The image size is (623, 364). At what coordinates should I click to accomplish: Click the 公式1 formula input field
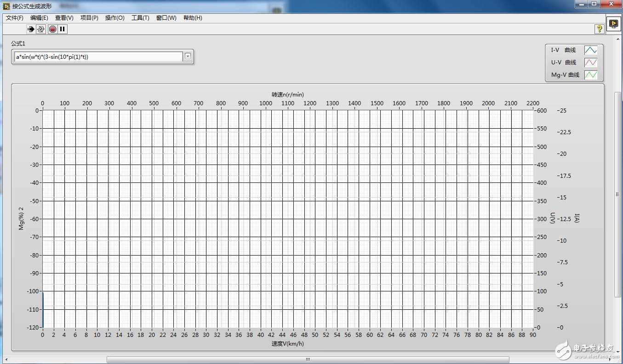click(98, 57)
